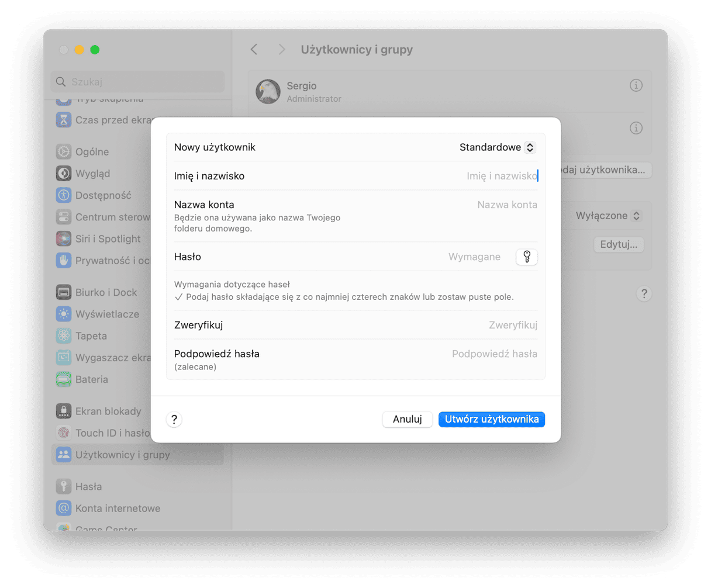Click the Tapeta label in sidebar
The image size is (711, 588).
coord(91,336)
